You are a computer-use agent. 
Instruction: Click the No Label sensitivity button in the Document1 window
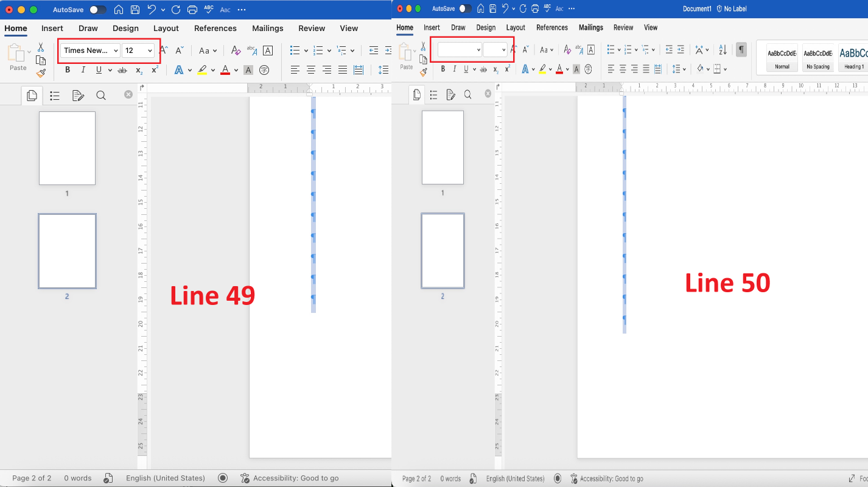click(732, 9)
